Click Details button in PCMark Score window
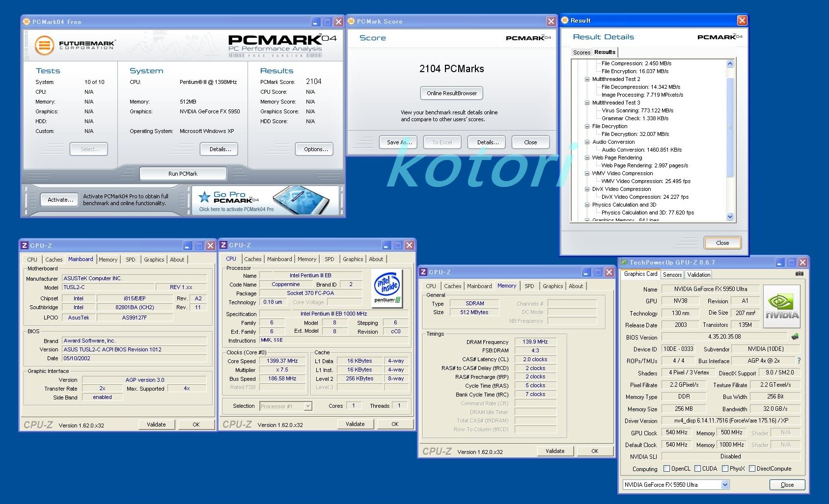Image resolution: width=829 pixels, height=504 pixels. pos(487,142)
